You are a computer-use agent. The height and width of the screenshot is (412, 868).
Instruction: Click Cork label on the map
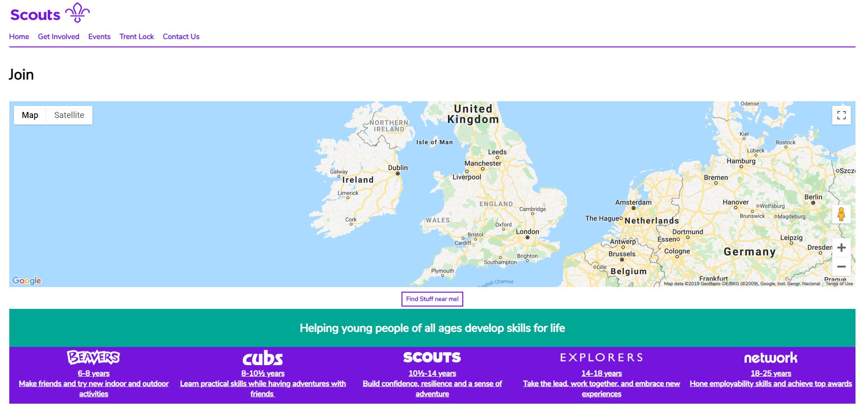tap(351, 220)
